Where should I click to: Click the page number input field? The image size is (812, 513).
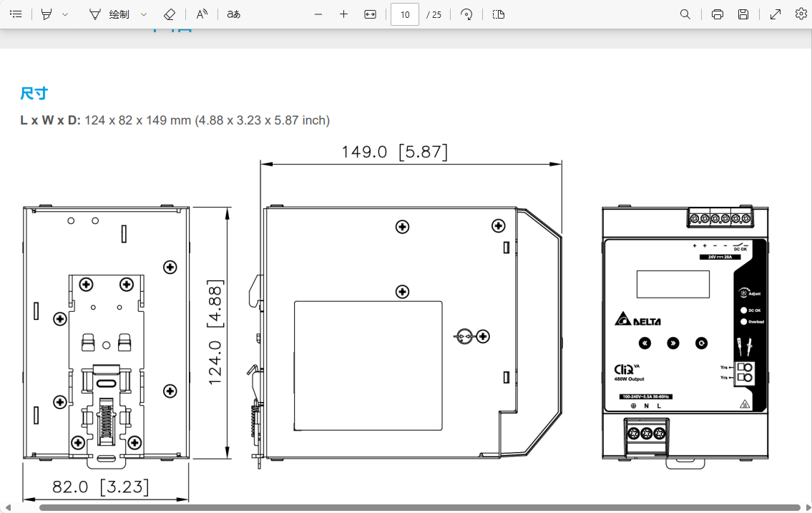click(405, 14)
